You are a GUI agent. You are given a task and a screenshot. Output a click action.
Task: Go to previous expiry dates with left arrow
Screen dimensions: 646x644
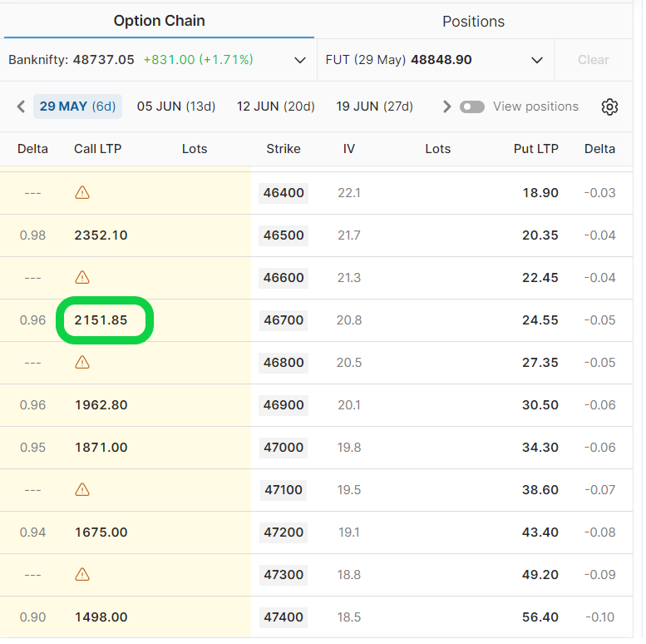[21, 107]
